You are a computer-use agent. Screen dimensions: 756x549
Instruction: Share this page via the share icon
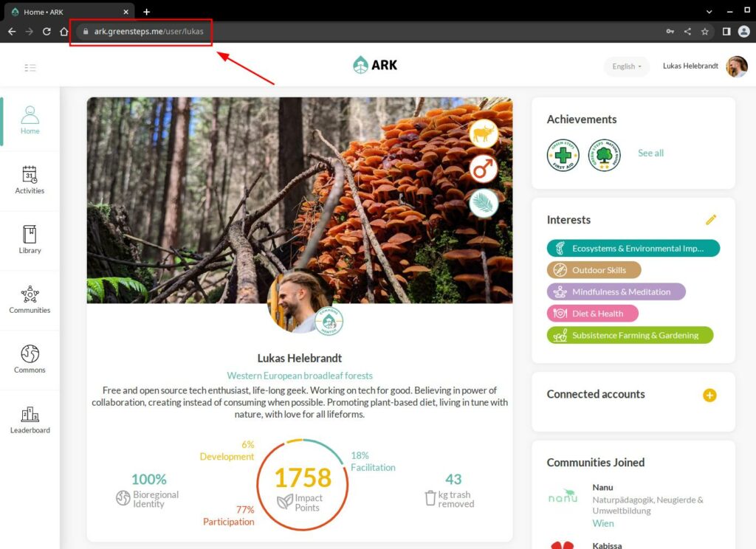[x=687, y=31]
